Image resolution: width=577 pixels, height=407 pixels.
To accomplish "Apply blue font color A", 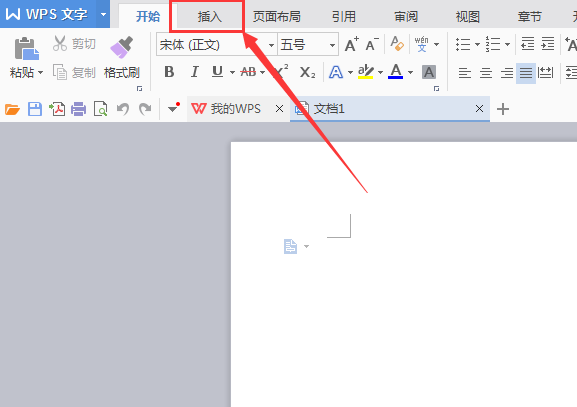I will click(396, 71).
